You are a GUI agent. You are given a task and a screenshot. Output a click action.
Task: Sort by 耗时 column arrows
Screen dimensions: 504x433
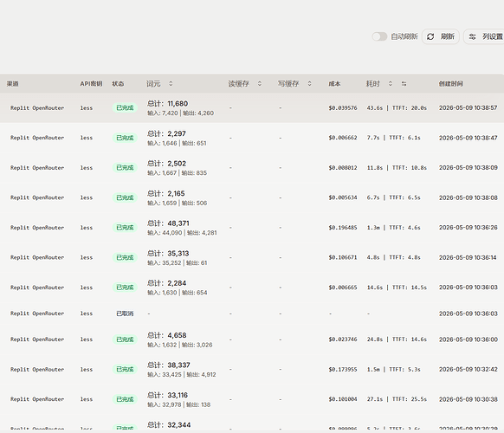[391, 84]
